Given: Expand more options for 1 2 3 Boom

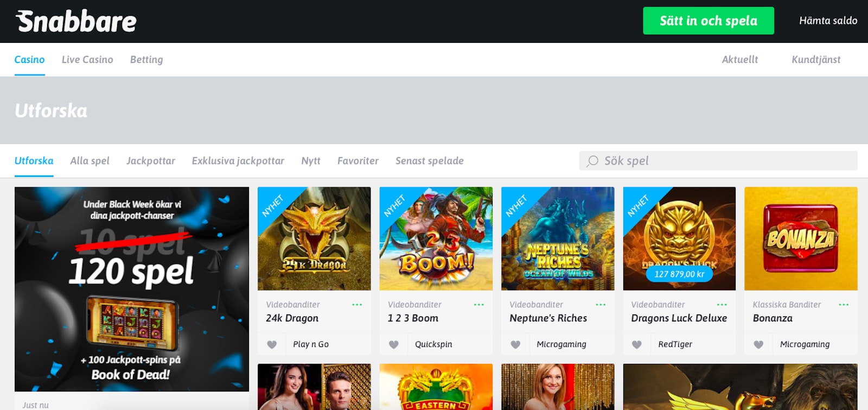Looking at the screenshot, I should [x=478, y=305].
